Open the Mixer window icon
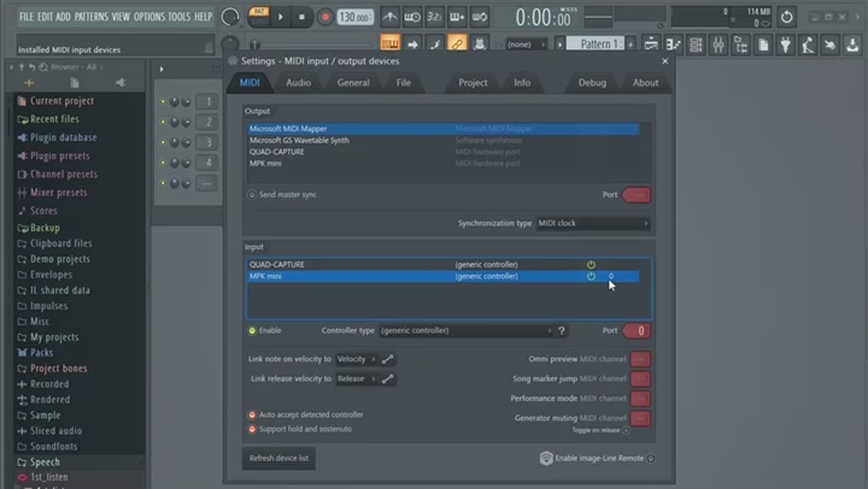This screenshot has height=489, width=868. point(718,45)
